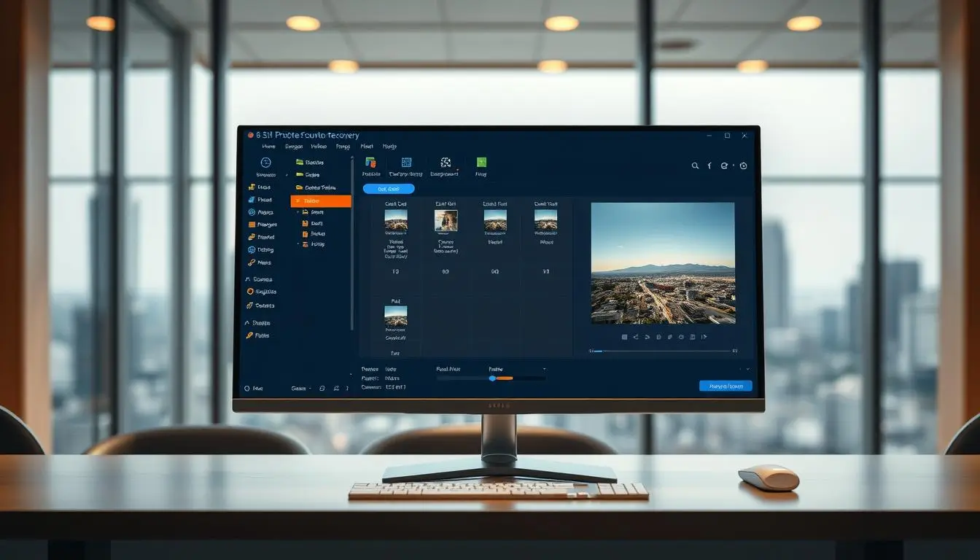Open the Help menu at the top

(x=389, y=146)
